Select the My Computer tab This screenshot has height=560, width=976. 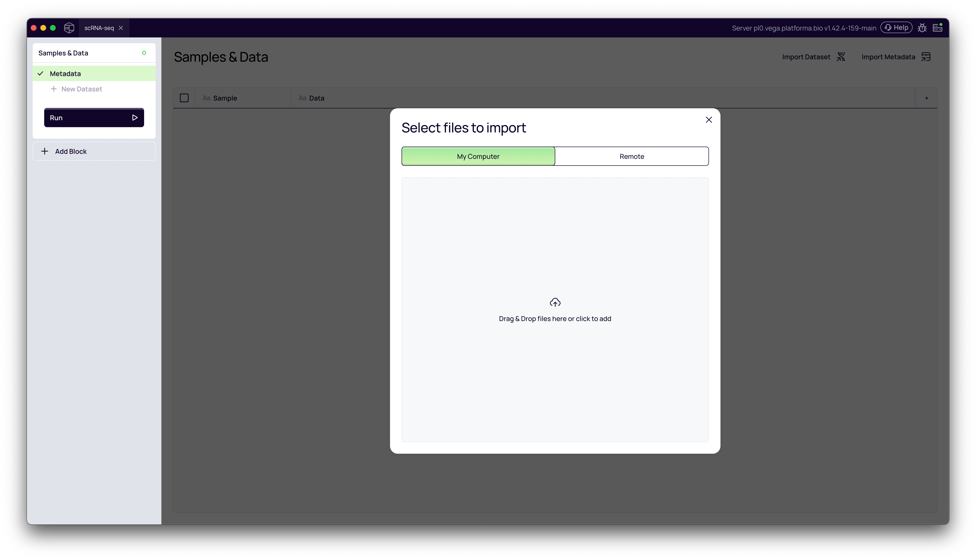click(478, 156)
